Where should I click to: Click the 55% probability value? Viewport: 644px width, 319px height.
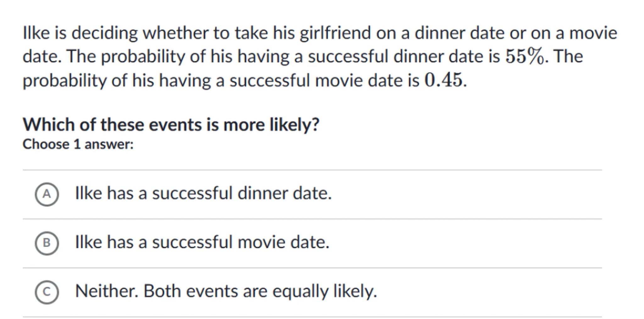[x=525, y=57]
